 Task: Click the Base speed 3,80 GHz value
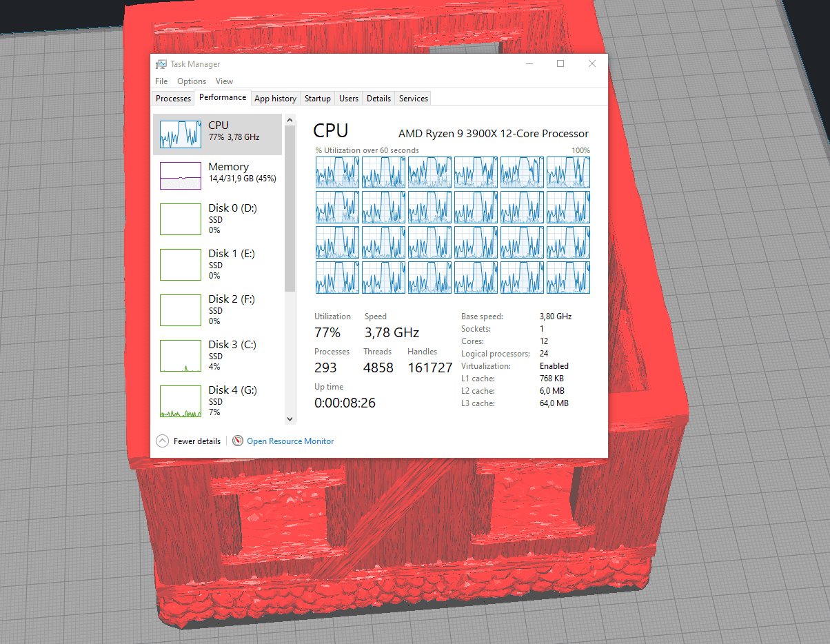[556, 316]
